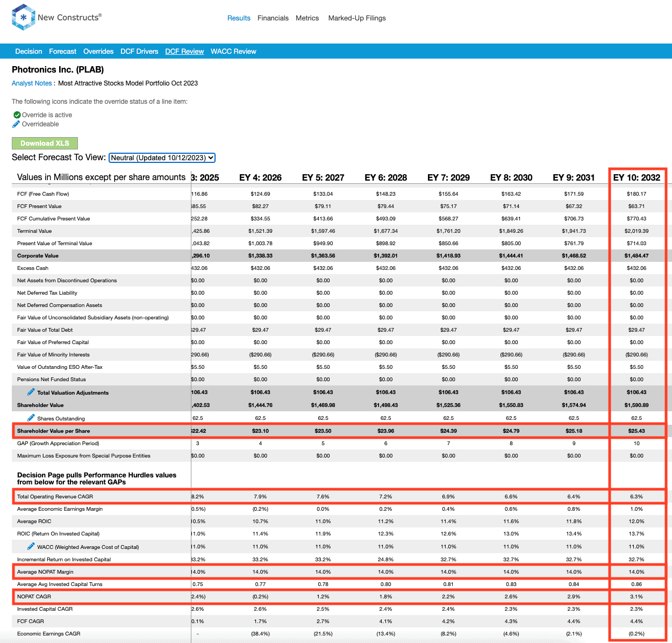Click the 13.7% ROIC value for 2032
Screen dimensions: 672x643
coord(637,534)
